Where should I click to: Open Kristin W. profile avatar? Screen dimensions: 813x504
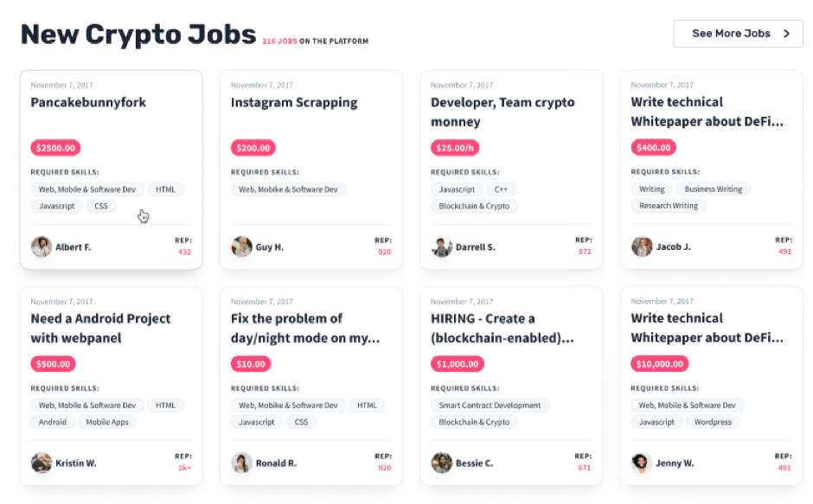(42, 463)
